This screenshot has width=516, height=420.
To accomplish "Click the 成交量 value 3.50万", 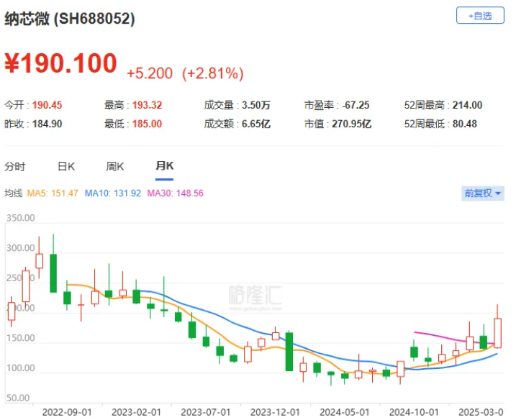I will pyautogui.click(x=257, y=105).
